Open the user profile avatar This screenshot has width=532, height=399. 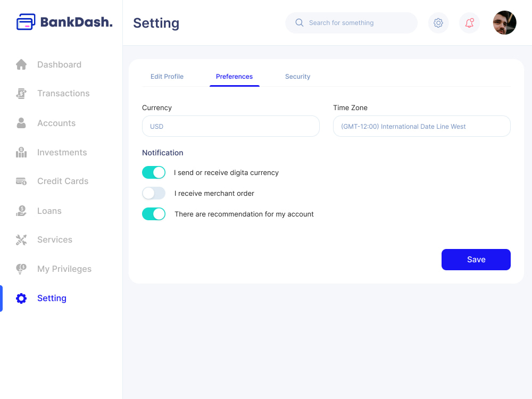tap(504, 23)
